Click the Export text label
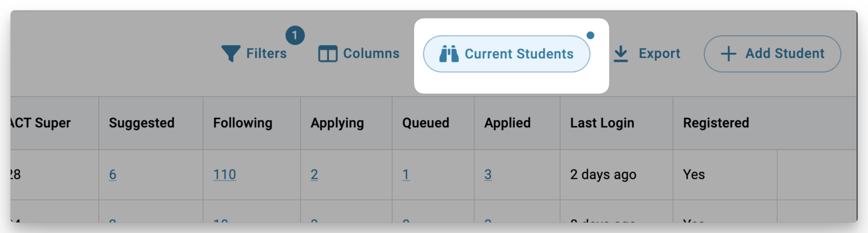Image resolution: width=868 pixels, height=233 pixels. click(x=659, y=54)
